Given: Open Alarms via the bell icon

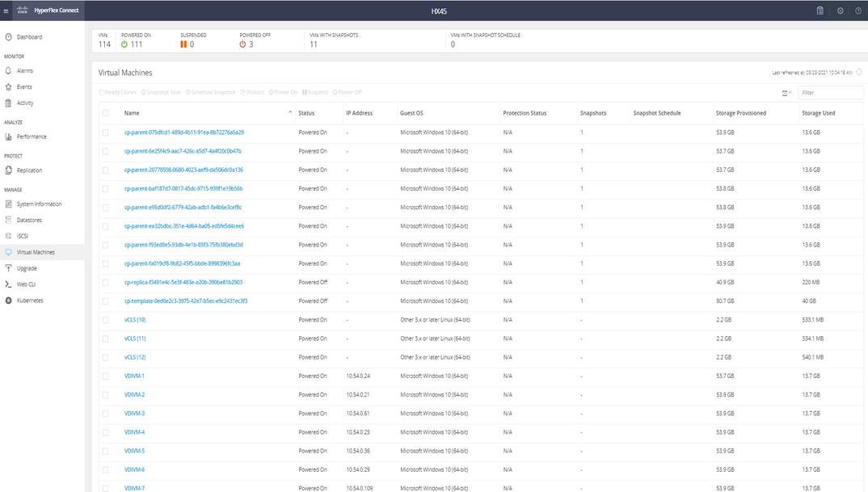Looking at the screenshot, I should [8, 71].
